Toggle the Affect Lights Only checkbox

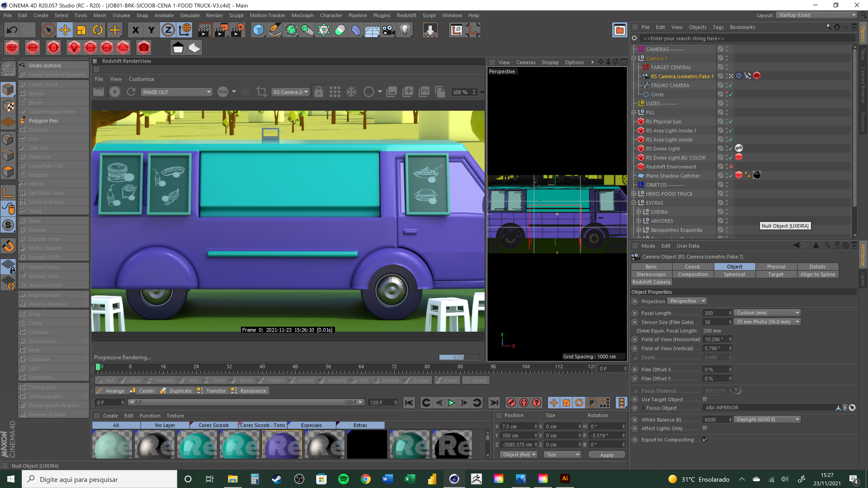(705, 428)
